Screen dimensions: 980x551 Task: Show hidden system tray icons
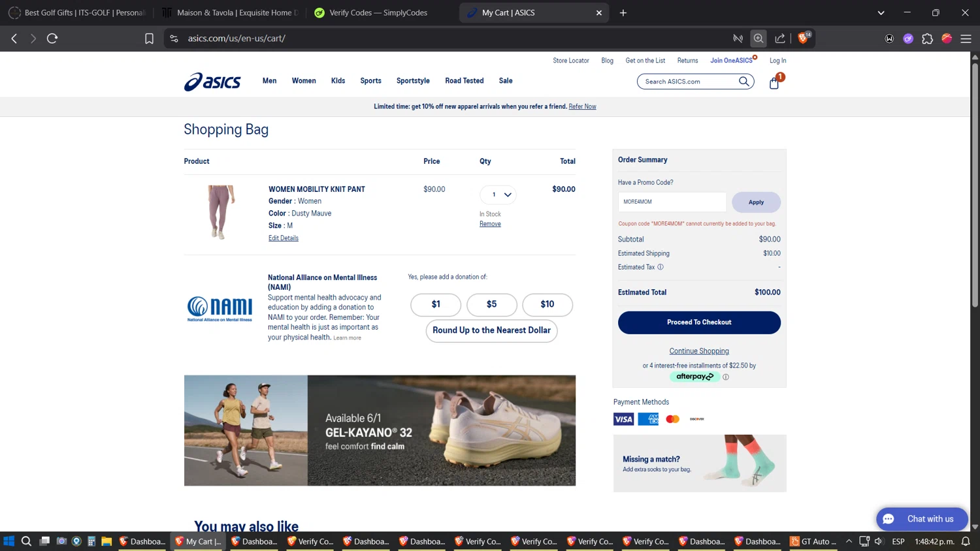pyautogui.click(x=849, y=541)
